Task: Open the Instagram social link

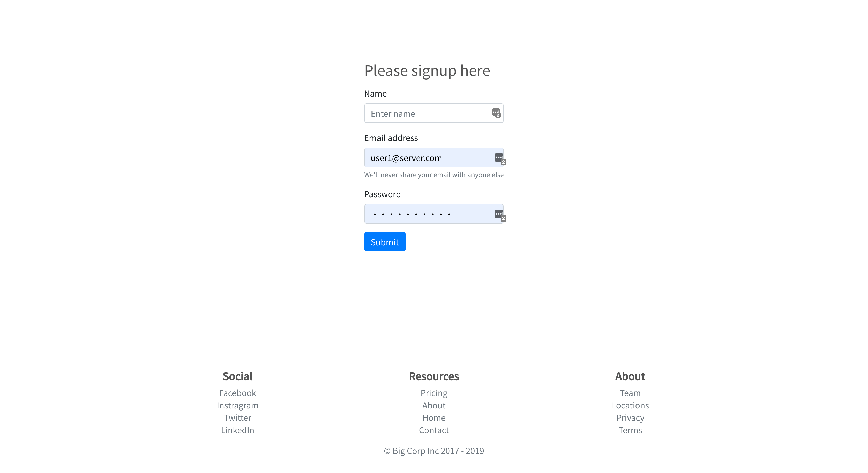Action: (237, 405)
